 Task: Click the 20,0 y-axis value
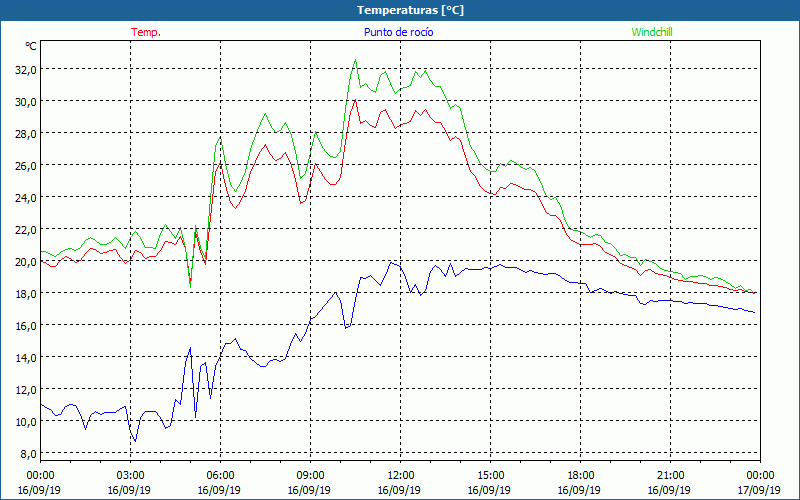26,262
